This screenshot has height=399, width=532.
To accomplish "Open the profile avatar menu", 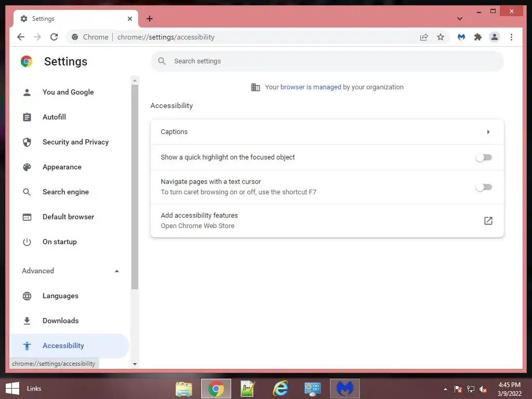I will pyautogui.click(x=495, y=37).
